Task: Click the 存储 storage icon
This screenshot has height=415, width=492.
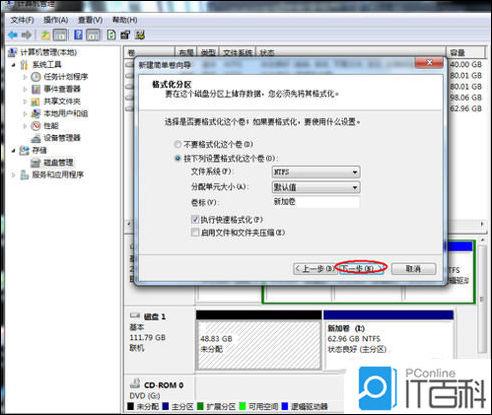Action: pos(24,150)
